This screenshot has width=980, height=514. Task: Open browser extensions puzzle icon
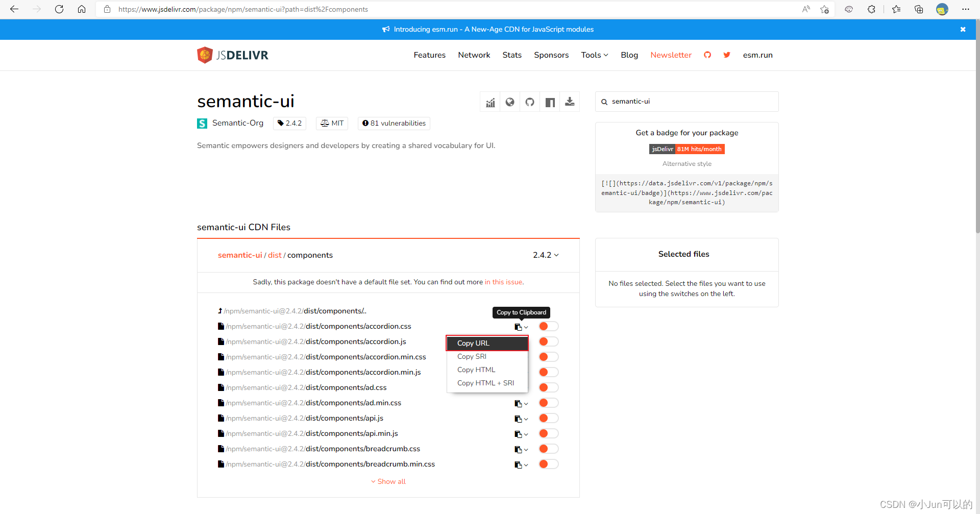(871, 9)
